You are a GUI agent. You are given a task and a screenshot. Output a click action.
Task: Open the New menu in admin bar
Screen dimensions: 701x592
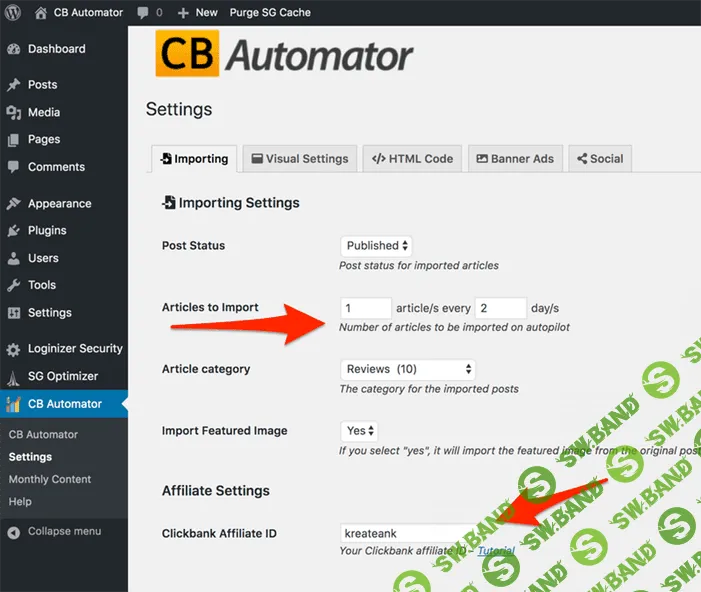point(198,13)
